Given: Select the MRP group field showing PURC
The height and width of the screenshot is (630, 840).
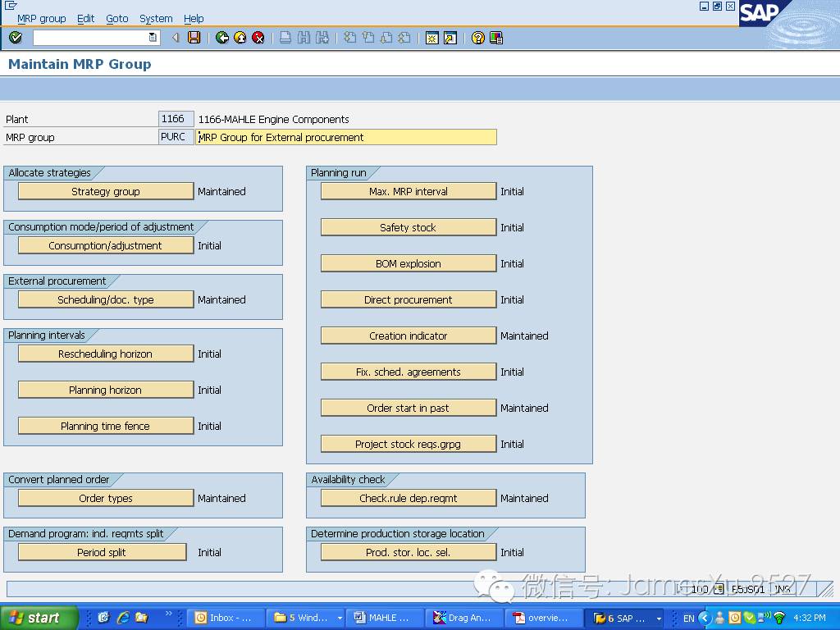Looking at the screenshot, I should coord(176,137).
